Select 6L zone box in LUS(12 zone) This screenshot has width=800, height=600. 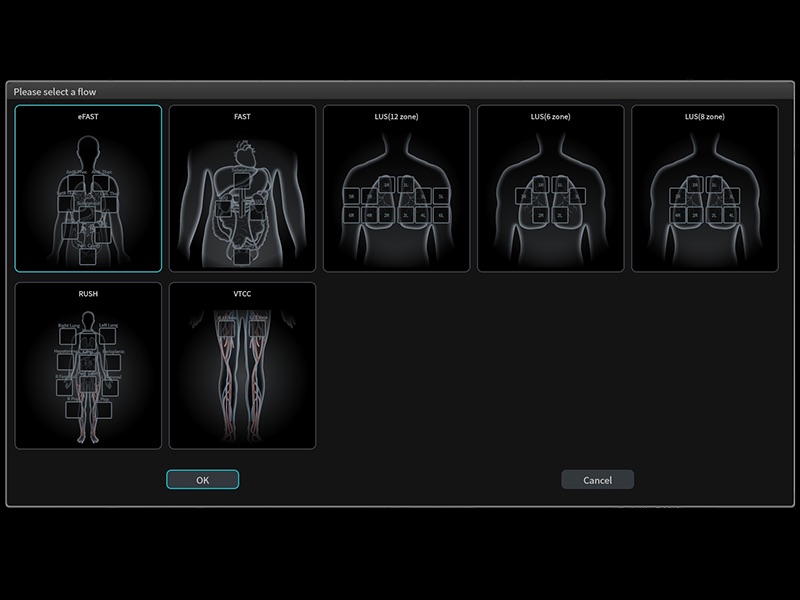click(440, 214)
